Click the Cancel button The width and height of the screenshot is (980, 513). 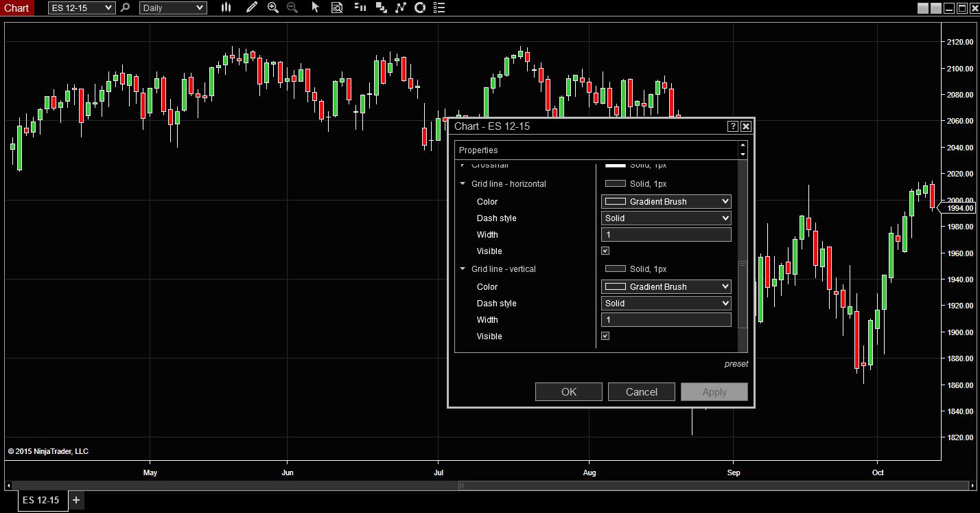point(642,391)
